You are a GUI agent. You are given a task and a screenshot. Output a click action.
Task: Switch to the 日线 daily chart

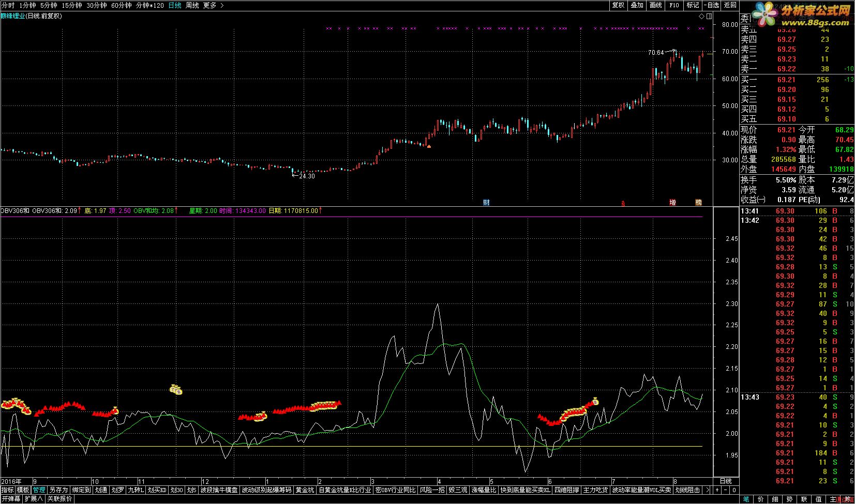coord(175,5)
